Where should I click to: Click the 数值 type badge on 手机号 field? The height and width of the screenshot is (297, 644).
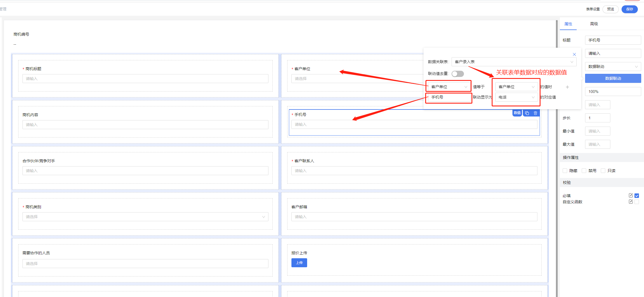(x=517, y=113)
